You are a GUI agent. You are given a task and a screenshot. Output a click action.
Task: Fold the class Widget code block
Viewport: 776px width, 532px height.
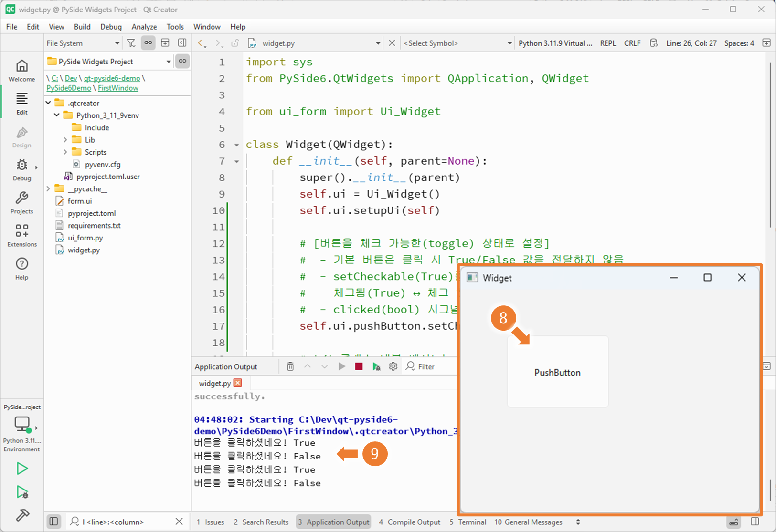click(x=236, y=145)
